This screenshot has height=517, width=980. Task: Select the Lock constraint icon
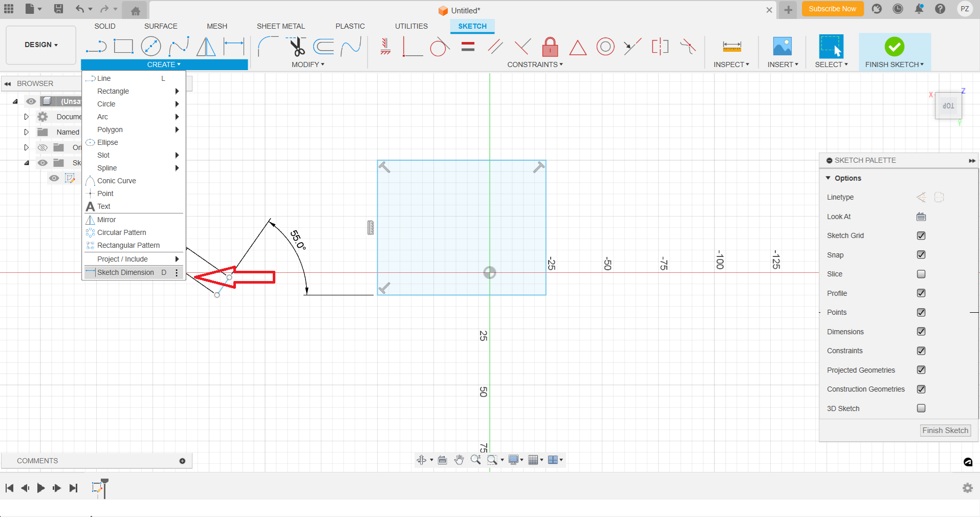coord(550,47)
